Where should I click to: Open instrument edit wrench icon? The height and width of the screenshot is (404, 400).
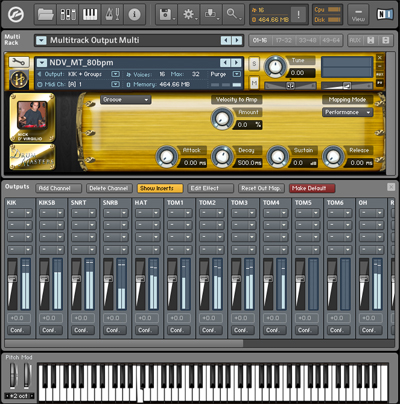coord(19,62)
